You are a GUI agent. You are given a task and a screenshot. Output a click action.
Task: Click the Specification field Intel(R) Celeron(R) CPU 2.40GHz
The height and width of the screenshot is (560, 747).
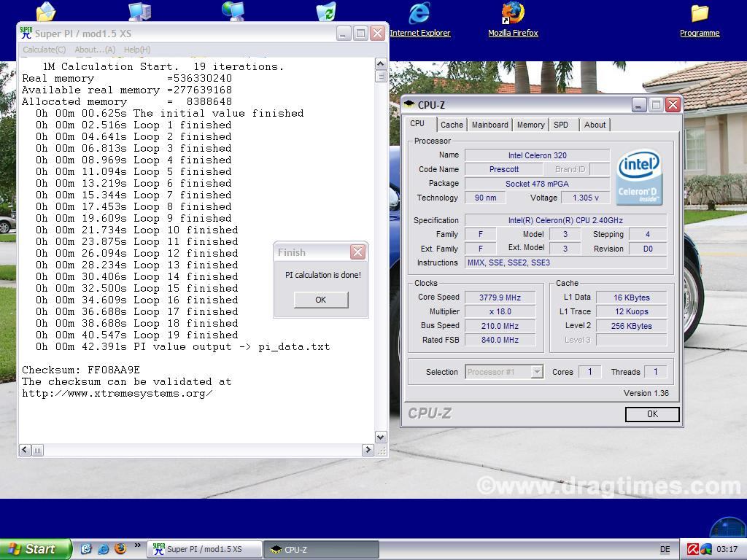click(565, 220)
